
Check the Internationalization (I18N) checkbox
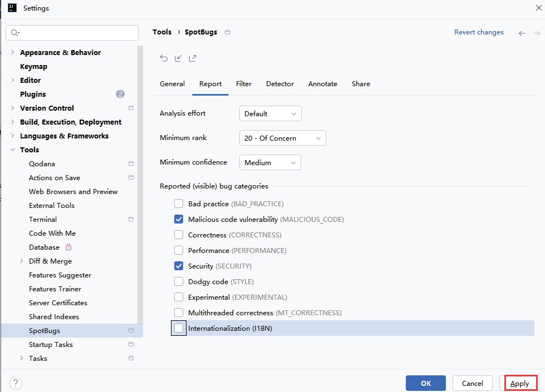[179, 328]
